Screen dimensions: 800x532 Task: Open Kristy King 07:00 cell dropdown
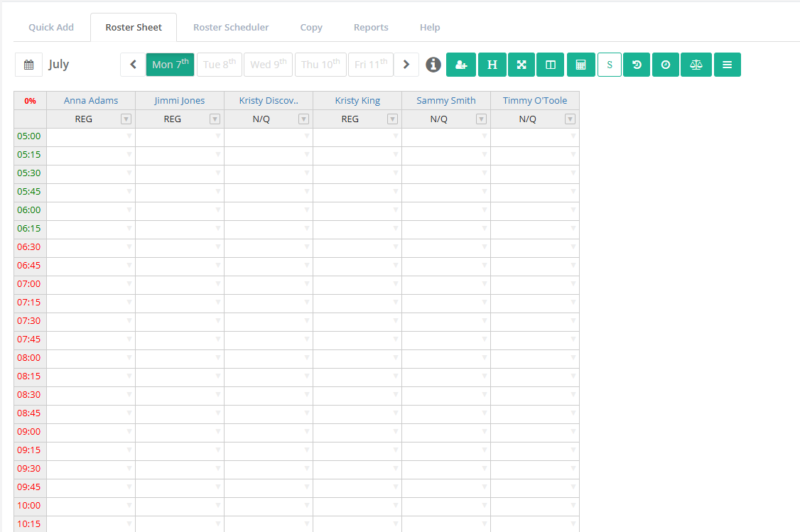click(x=396, y=284)
